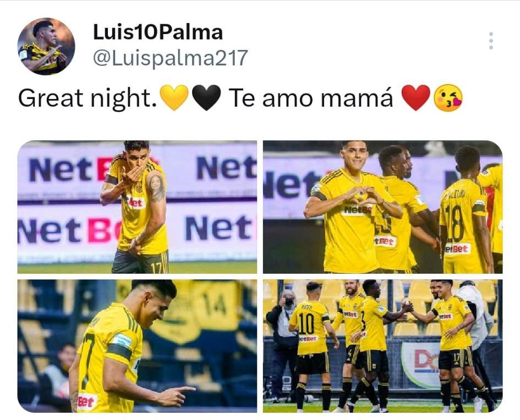The height and width of the screenshot is (420, 520).
Task: Select the yellow heart emoji
Action: pyautogui.click(x=174, y=97)
